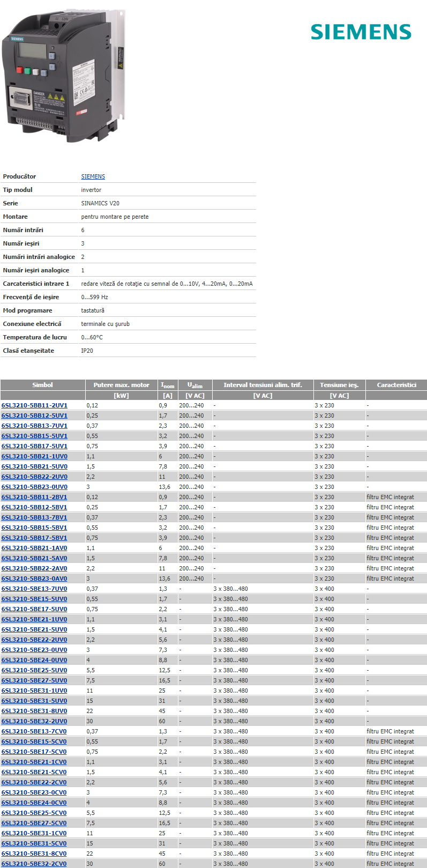
Task: Open product link 6SL3210-5BB12-5UV1
Action: click(34, 416)
